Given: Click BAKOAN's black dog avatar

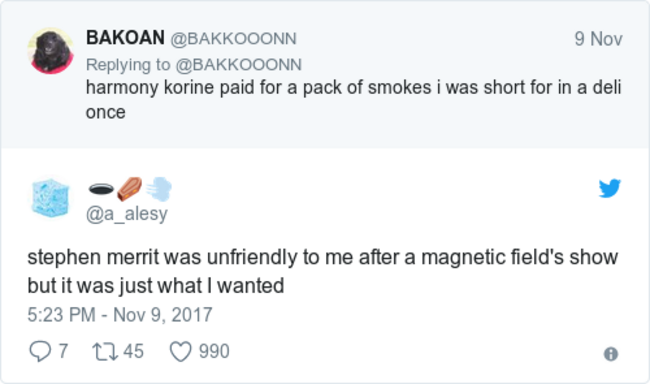Looking at the screenshot, I should (x=51, y=51).
